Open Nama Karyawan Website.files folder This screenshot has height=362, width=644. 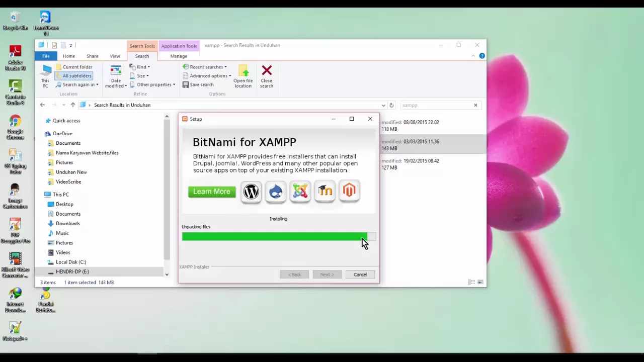pos(83,153)
